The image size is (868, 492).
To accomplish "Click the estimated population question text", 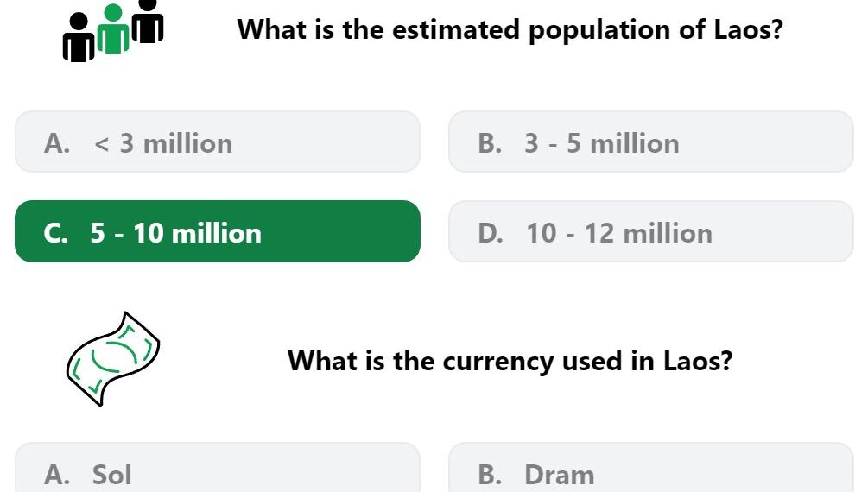I will click(510, 29).
